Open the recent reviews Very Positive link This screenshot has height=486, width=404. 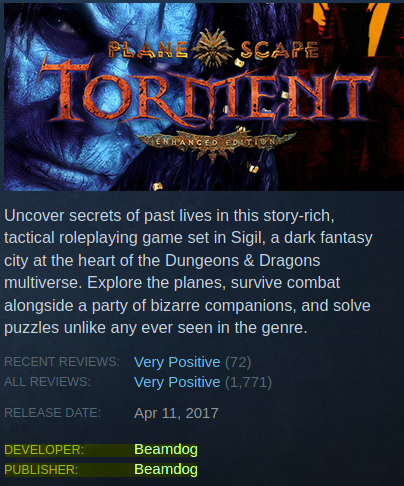[177, 362]
